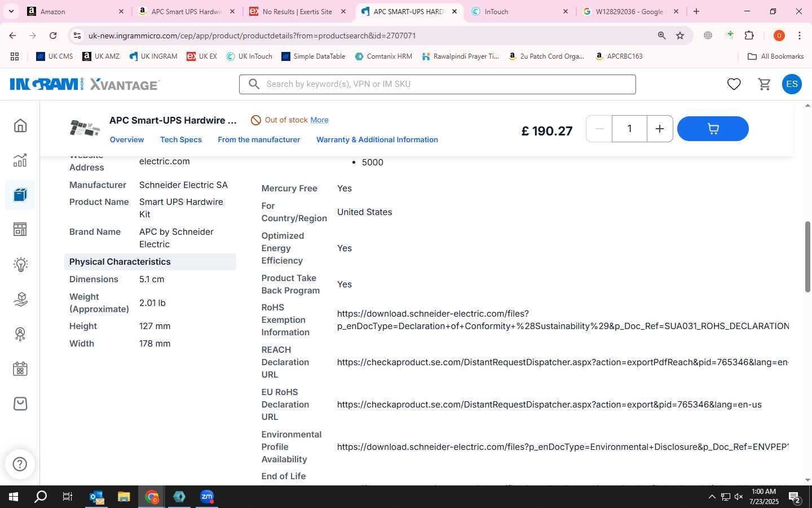Go to the Overview tab
Screen dimensions: 812x508
pos(127,139)
